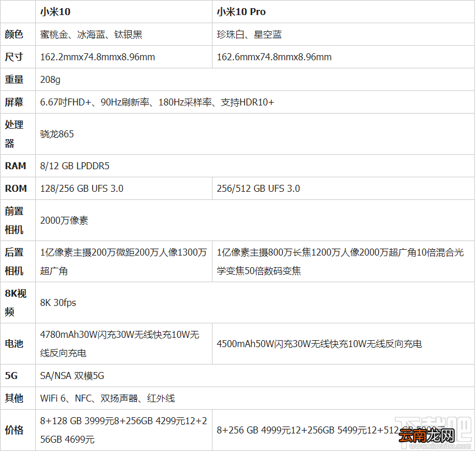Click WiFi 6、NFC、双扬声器、红外线 text
This screenshot has height=452, width=476.
108,398
